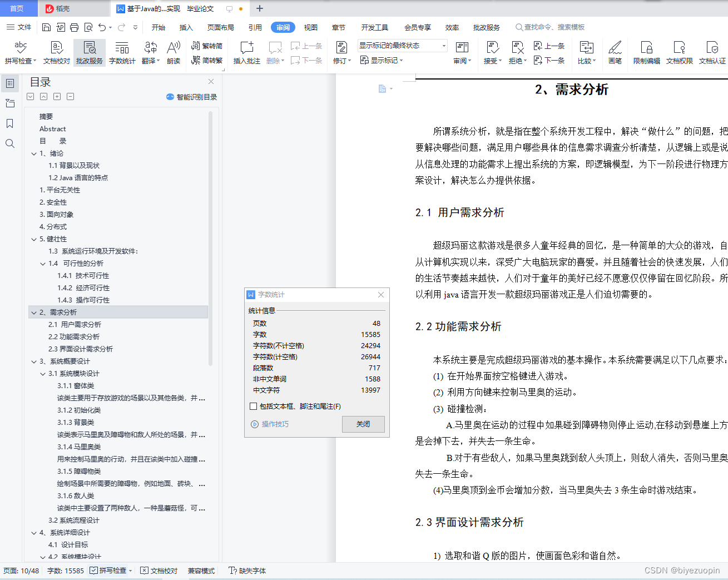Collapse the 5. 健壮性 outline node
The image size is (728, 580).
(x=34, y=239)
